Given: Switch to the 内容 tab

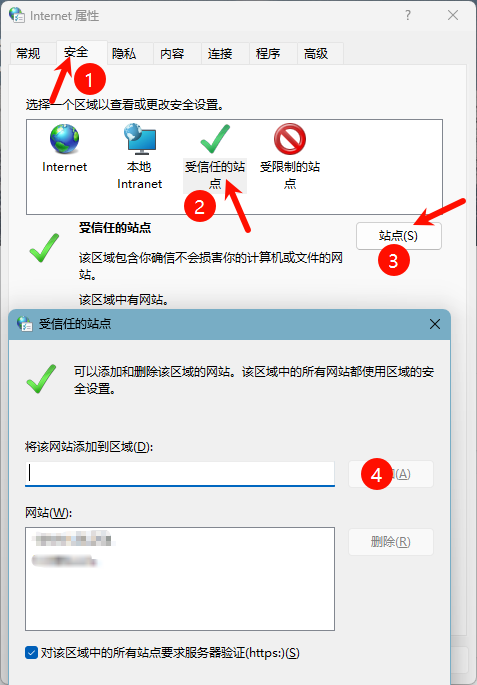Looking at the screenshot, I should pyautogui.click(x=172, y=54).
